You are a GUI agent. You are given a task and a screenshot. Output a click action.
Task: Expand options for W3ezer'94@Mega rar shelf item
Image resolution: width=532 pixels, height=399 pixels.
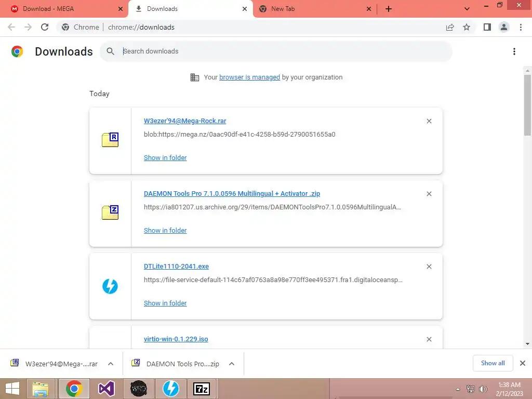[x=111, y=364]
